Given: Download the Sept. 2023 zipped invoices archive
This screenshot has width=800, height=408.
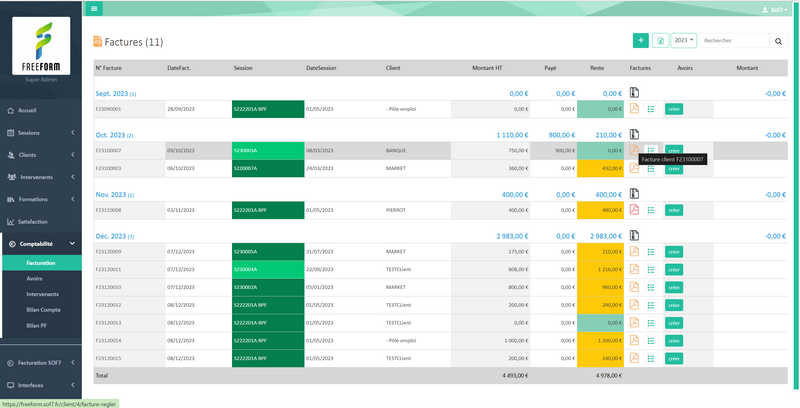Looking at the screenshot, I should pos(634,92).
